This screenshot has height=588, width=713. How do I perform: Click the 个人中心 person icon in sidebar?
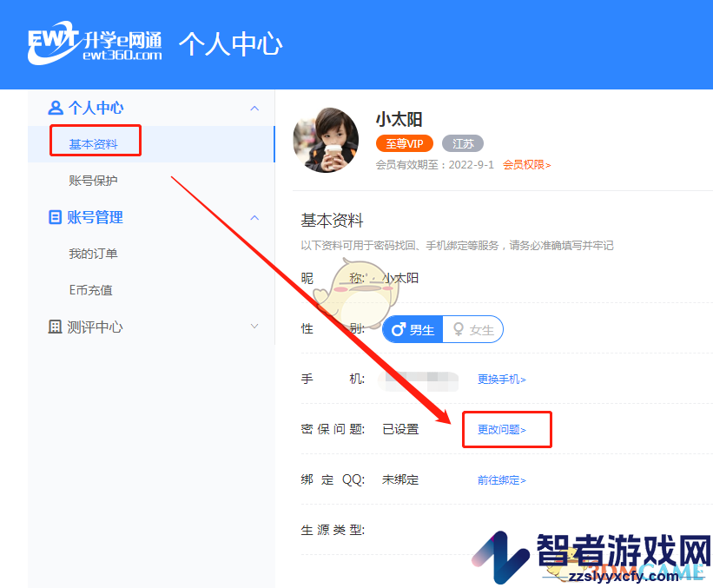pos(55,108)
